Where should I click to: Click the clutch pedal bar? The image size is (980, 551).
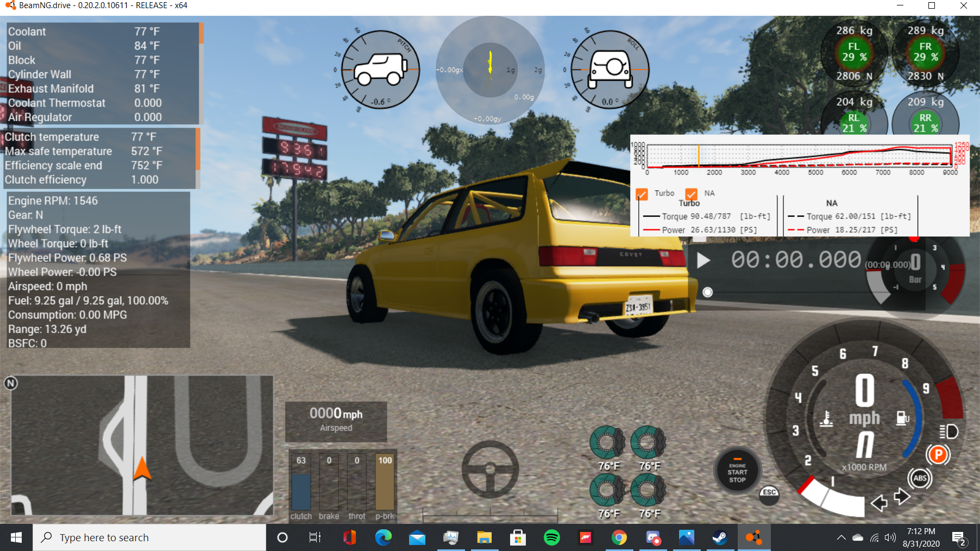coord(301,482)
